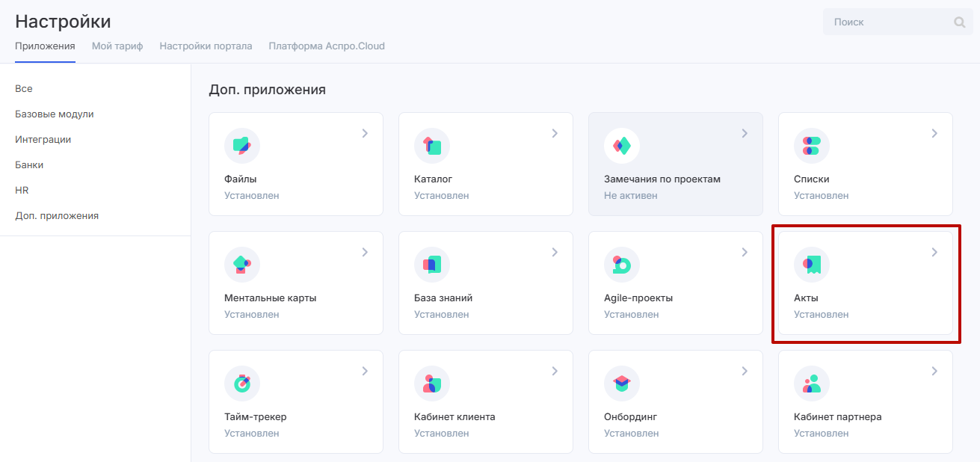Image resolution: width=980 pixels, height=462 pixels.
Task: Click the Списки app icon
Action: (812, 146)
